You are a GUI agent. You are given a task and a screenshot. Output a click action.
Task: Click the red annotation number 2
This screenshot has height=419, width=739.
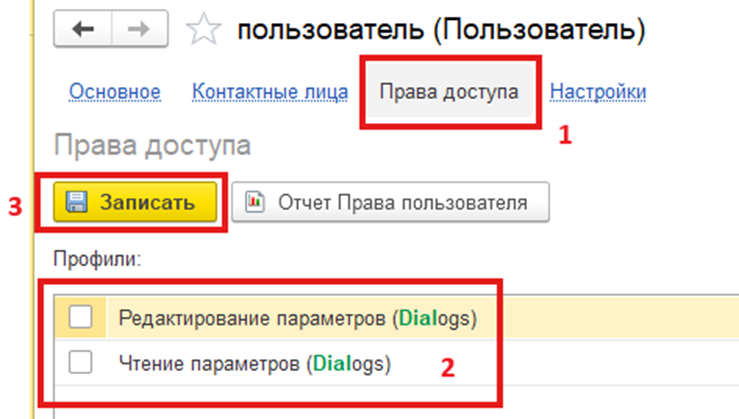point(448,367)
